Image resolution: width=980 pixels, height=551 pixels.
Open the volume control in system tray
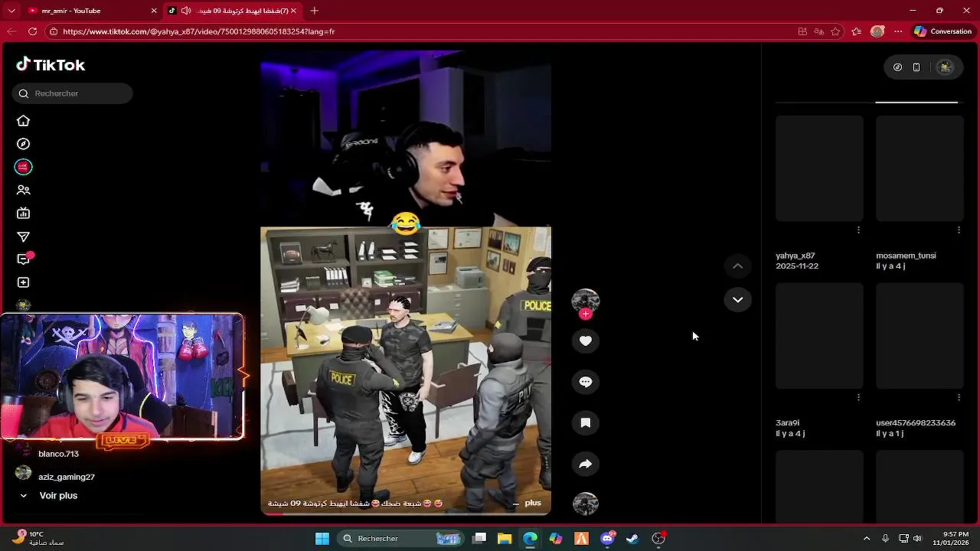coord(917,539)
